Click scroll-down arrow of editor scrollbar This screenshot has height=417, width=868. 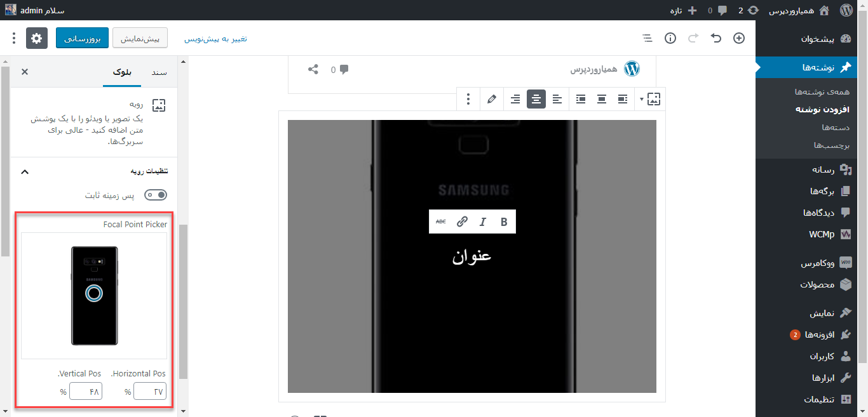pyautogui.click(x=184, y=411)
